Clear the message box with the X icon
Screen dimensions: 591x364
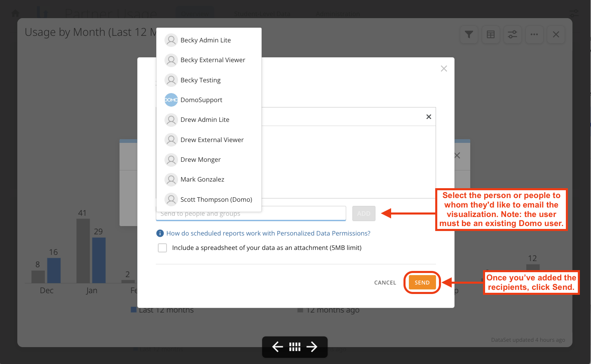[429, 117]
